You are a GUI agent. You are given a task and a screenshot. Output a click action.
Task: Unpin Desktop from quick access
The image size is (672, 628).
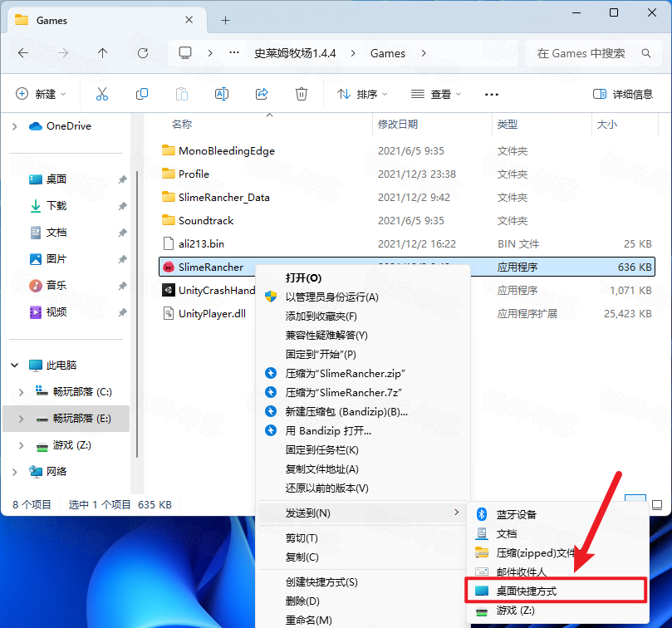123,179
